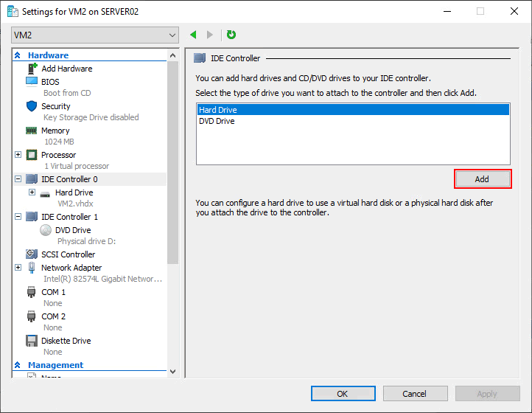Screen dimensions: 532x413
Task: Click the green back arrow icon
Action: (x=194, y=35)
